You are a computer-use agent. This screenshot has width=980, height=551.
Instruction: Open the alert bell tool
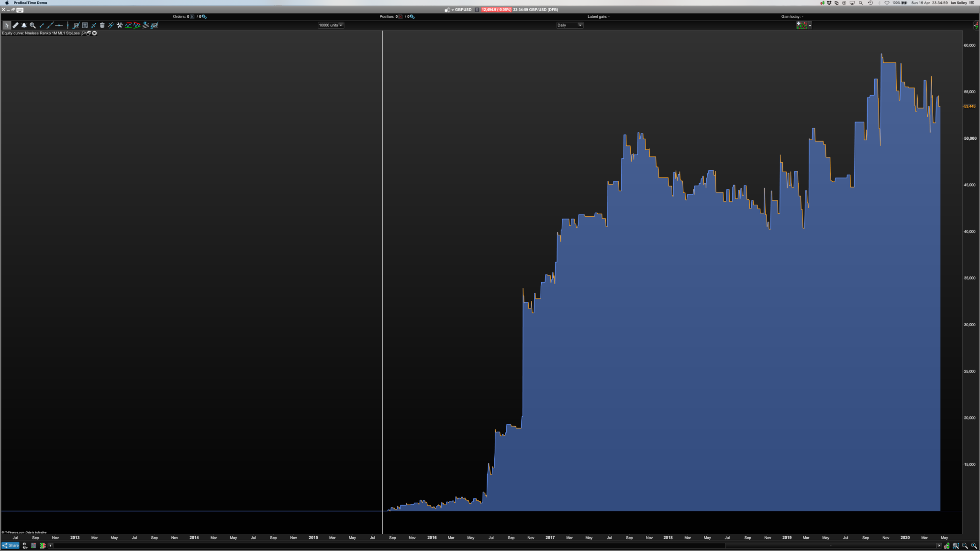(24, 25)
